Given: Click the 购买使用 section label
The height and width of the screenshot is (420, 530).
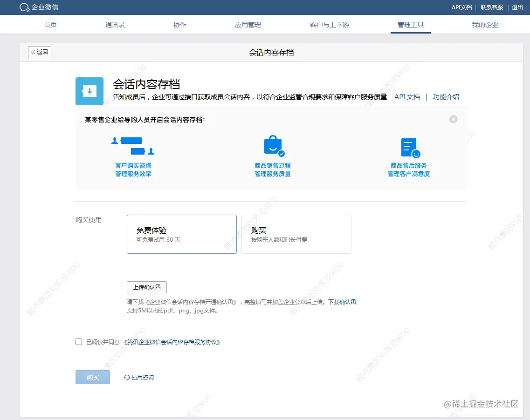Looking at the screenshot, I should point(88,220).
